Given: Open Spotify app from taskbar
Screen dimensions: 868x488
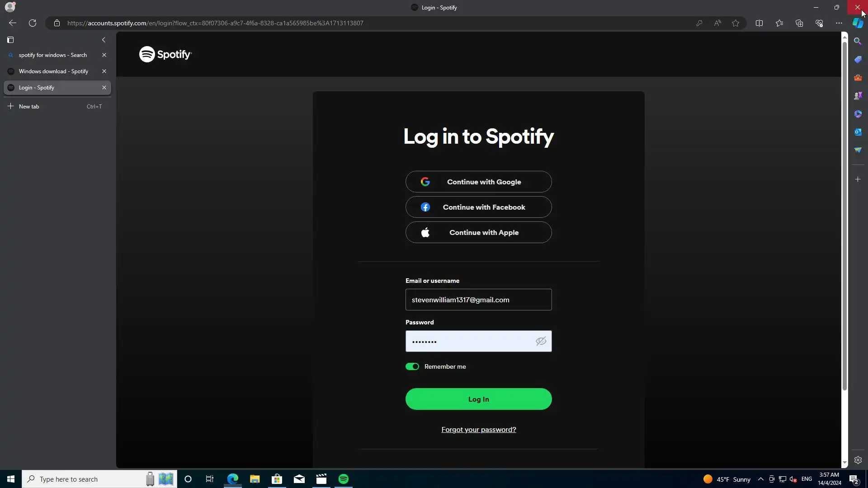Looking at the screenshot, I should point(344,479).
